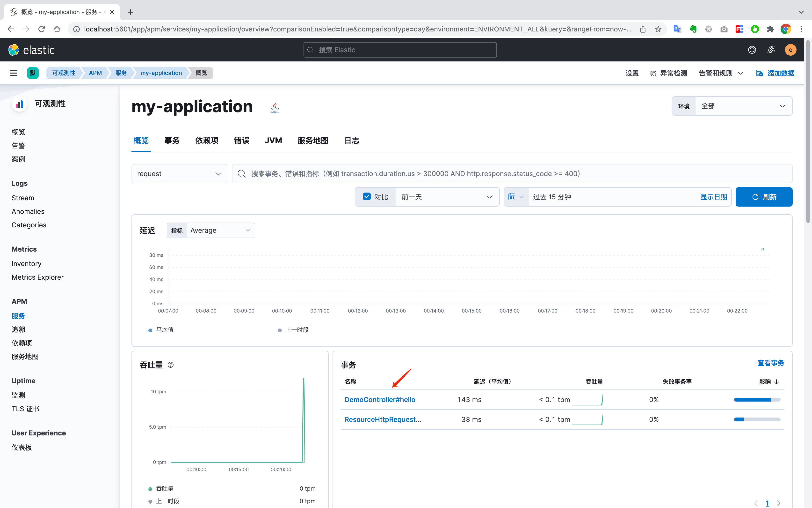Open anomaly detection settings
The image size is (812, 508).
tap(668, 73)
